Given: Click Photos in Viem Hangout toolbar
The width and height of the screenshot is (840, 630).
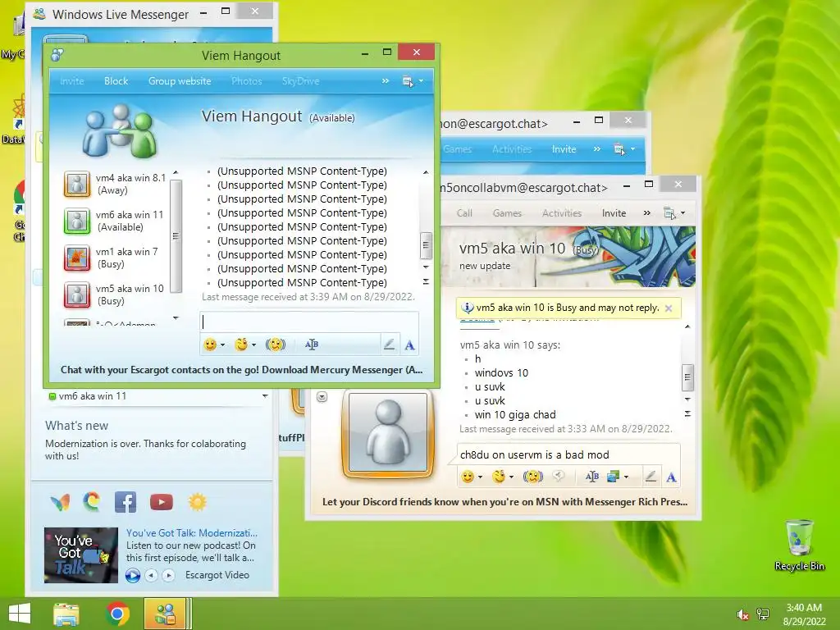Looking at the screenshot, I should pyautogui.click(x=246, y=81).
